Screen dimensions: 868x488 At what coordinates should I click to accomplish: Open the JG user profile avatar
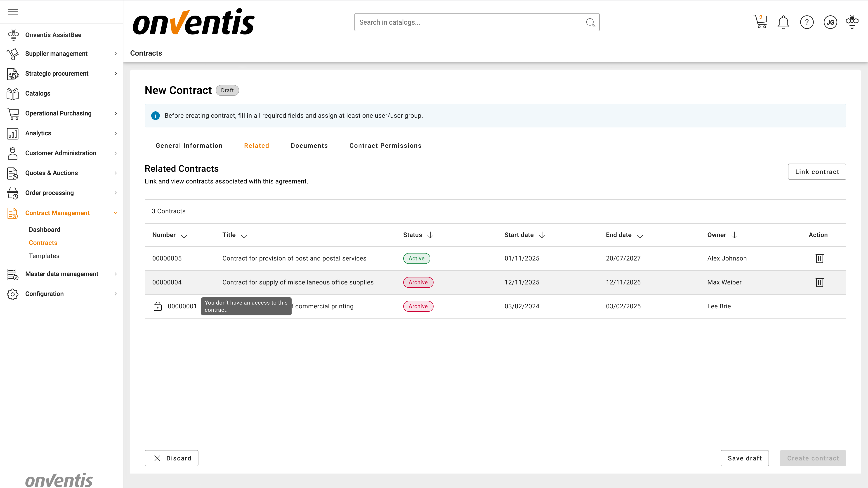830,23
